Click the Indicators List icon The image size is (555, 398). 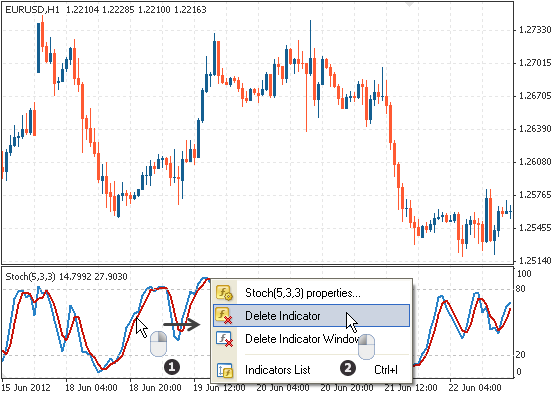tap(224, 370)
